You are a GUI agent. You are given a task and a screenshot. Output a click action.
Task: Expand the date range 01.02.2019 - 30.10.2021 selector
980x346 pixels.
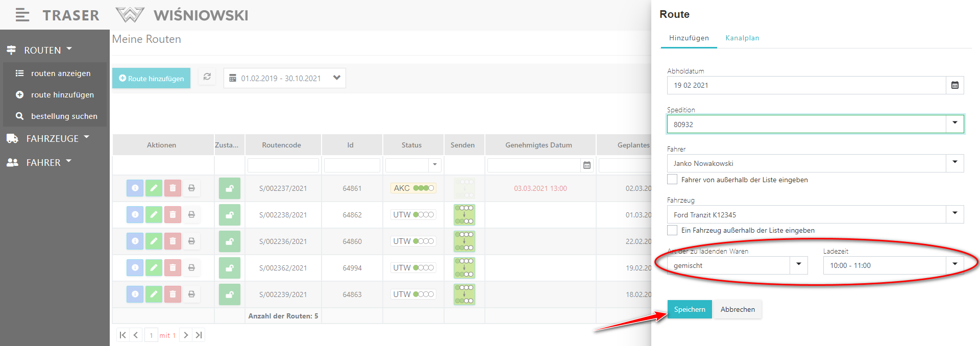pyautogui.click(x=336, y=78)
